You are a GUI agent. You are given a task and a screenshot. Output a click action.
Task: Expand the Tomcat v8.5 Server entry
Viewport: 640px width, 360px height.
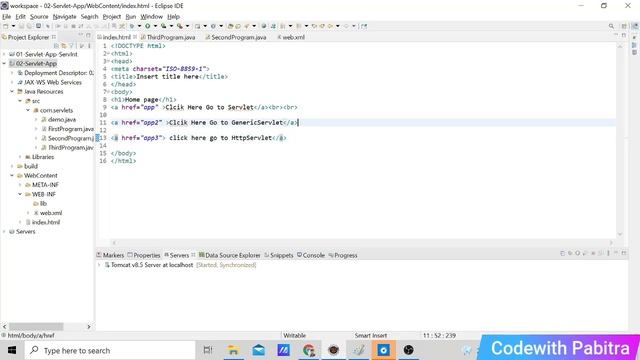pos(99,265)
